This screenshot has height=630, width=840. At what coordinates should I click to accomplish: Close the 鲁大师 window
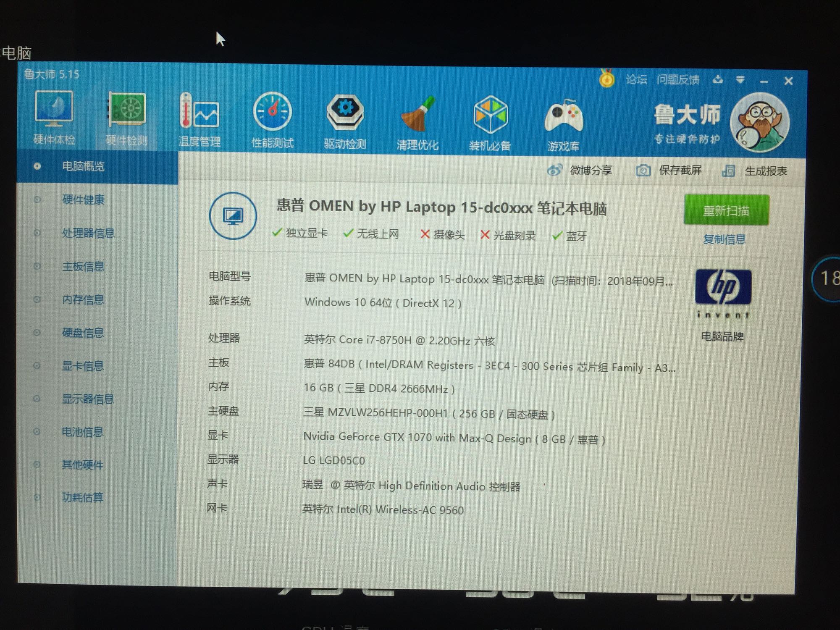788,81
